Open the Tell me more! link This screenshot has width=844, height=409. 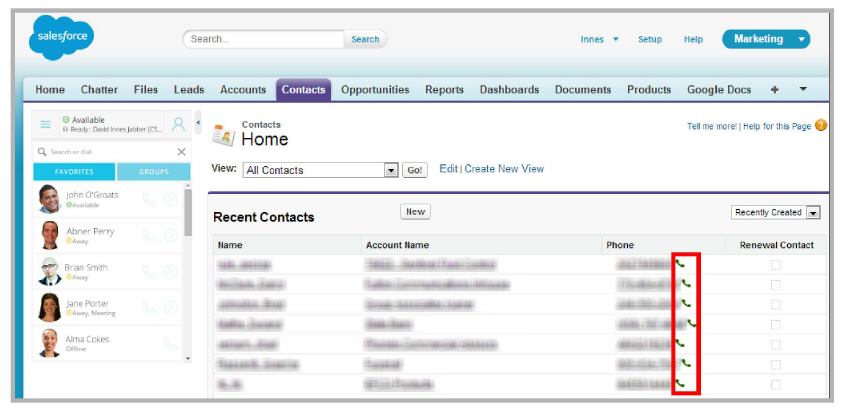click(x=712, y=126)
